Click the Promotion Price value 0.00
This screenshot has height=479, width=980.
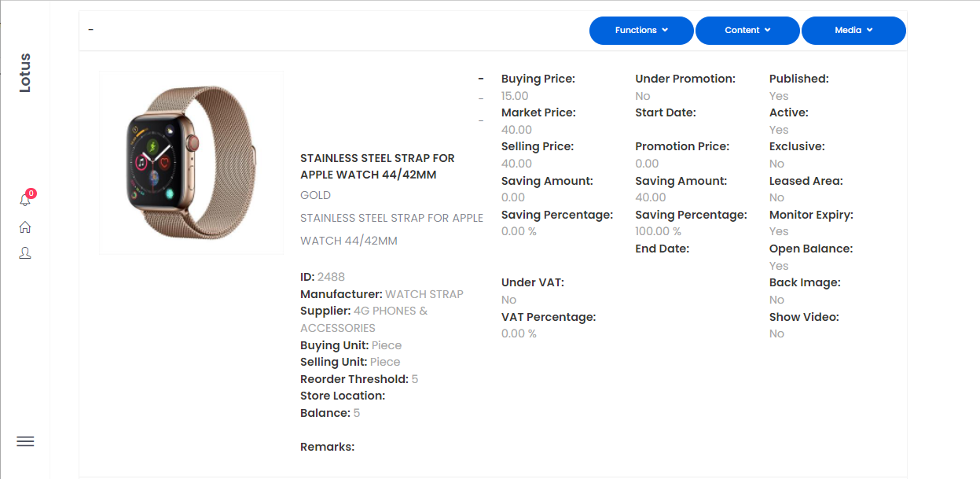(x=648, y=164)
